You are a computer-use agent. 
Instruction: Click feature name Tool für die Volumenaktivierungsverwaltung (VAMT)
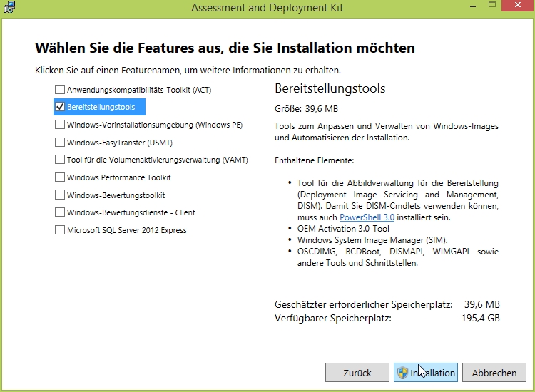coord(158,160)
